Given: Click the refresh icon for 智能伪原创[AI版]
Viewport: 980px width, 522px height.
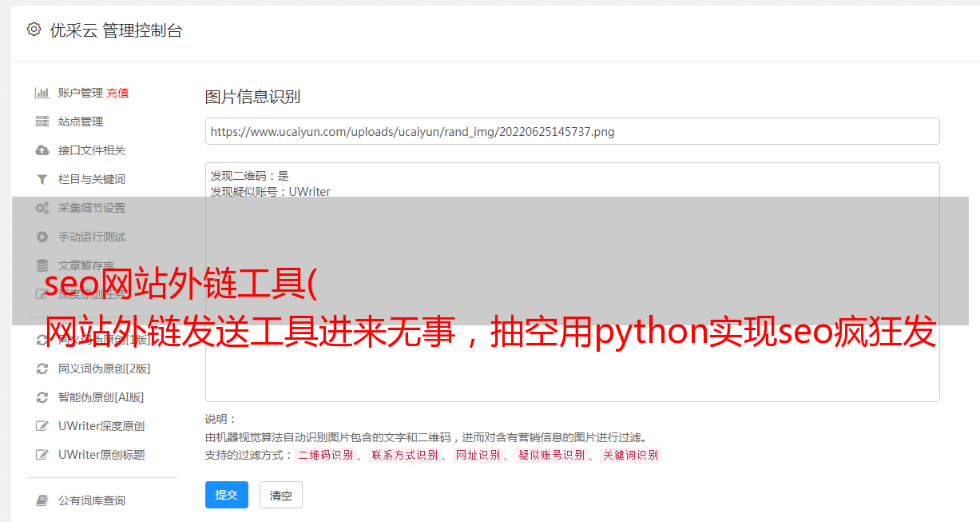Looking at the screenshot, I should coord(42,397).
